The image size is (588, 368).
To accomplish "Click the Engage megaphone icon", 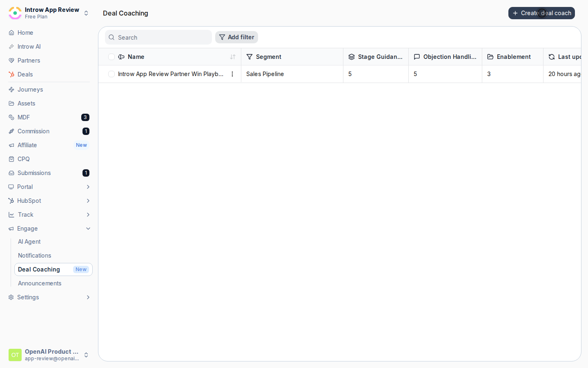I will click(11, 229).
